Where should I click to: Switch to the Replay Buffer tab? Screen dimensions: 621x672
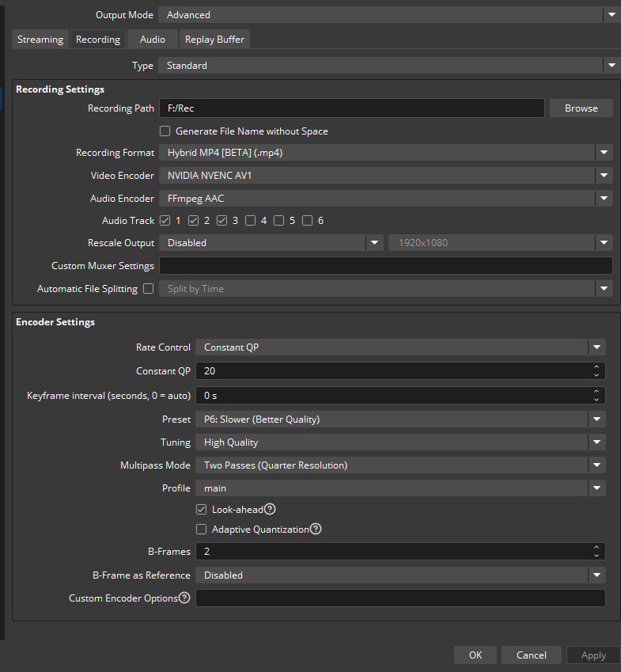coord(214,40)
